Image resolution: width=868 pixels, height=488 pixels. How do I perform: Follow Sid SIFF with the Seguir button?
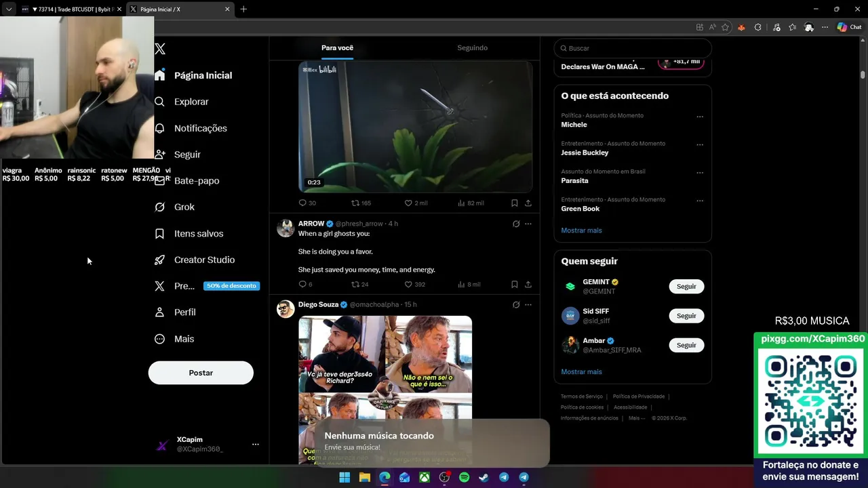686,316
